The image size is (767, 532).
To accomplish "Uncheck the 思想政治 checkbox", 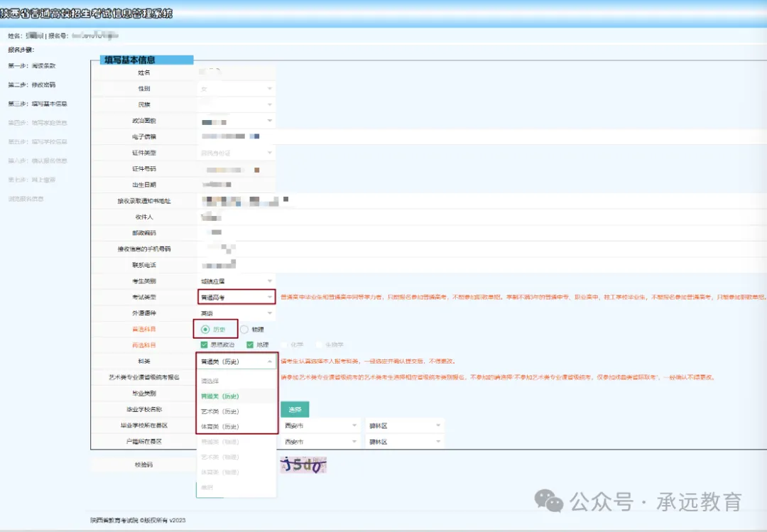I will tap(205, 345).
